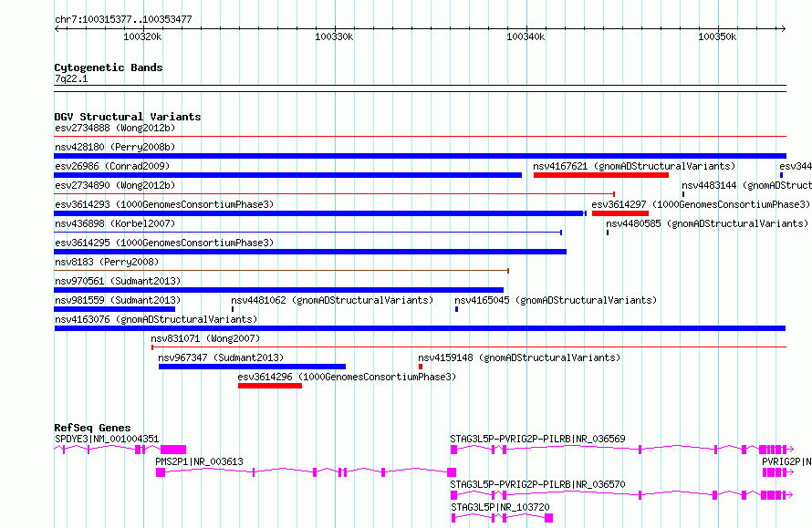This screenshot has height=528, width=812.
Task: Click the small blue nsv4165045 variant marker
Action: click(x=456, y=309)
